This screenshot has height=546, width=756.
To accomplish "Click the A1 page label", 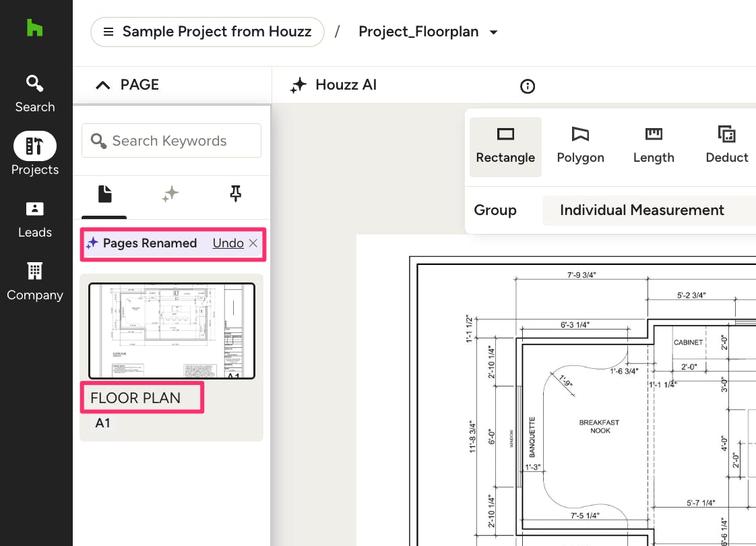I will (x=102, y=423).
